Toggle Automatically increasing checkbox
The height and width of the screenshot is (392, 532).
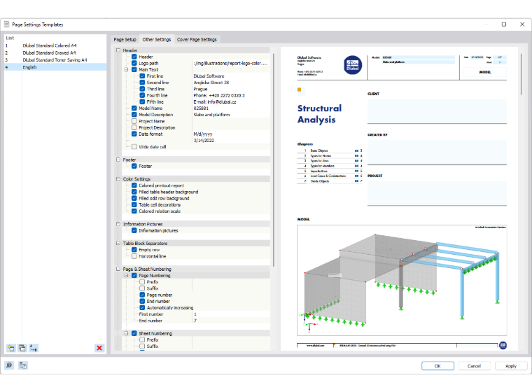coord(143,308)
